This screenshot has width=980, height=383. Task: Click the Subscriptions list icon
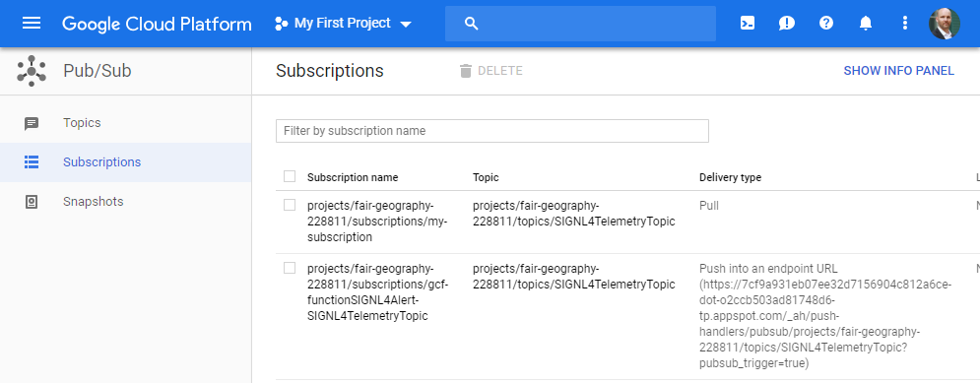32,162
